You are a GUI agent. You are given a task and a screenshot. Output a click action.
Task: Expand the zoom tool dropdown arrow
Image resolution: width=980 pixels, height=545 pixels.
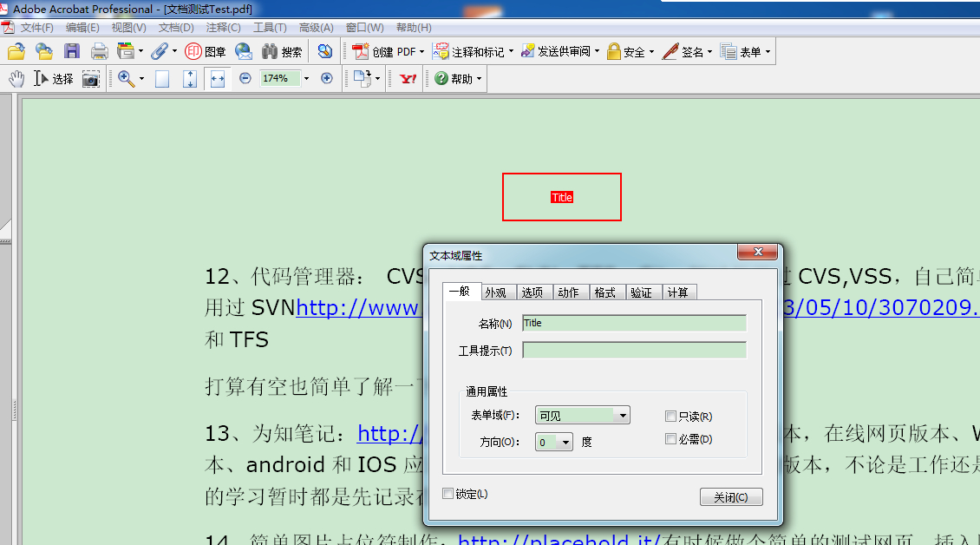click(x=142, y=79)
